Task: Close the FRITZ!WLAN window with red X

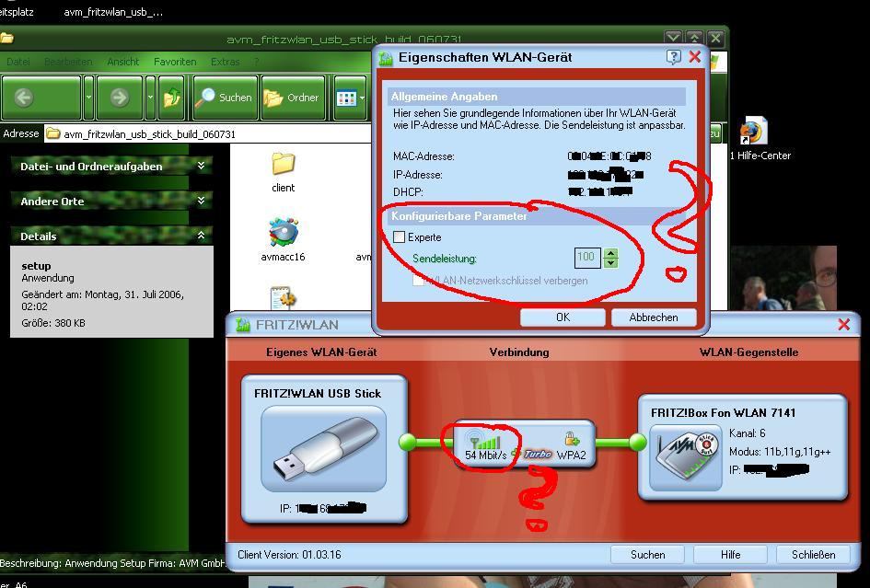Action: pos(844,325)
